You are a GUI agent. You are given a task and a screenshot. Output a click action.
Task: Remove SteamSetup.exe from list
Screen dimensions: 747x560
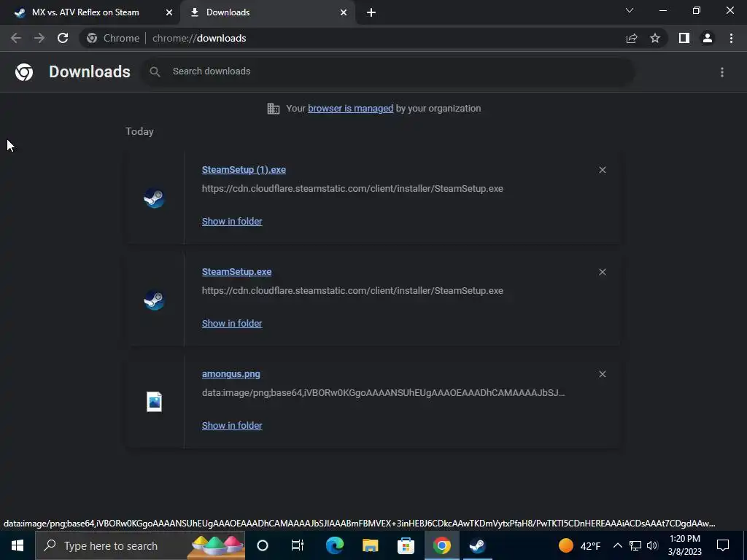click(x=602, y=272)
